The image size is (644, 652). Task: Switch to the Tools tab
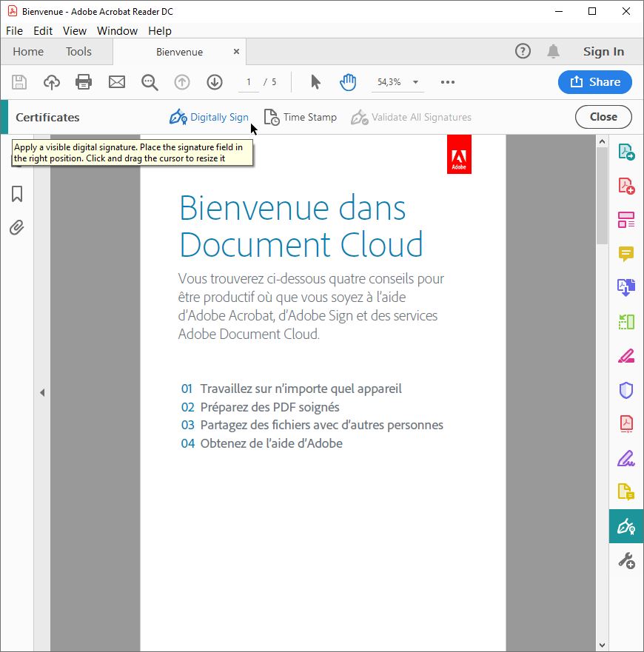[x=78, y=52]
